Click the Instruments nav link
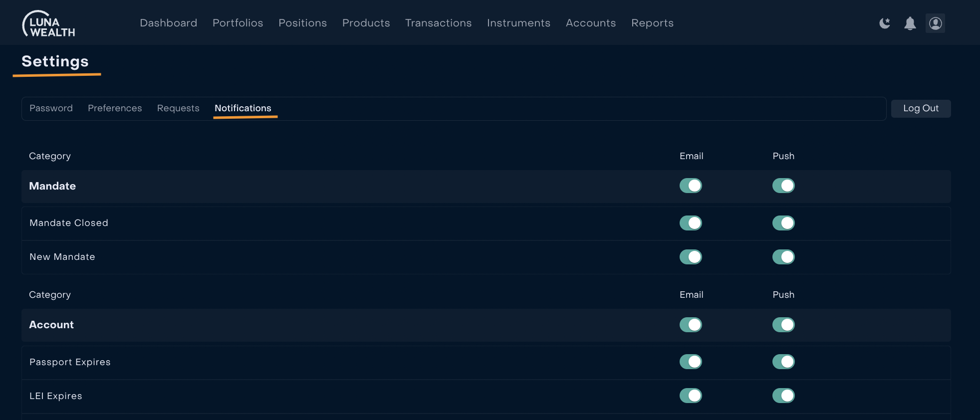 [518, 23]
